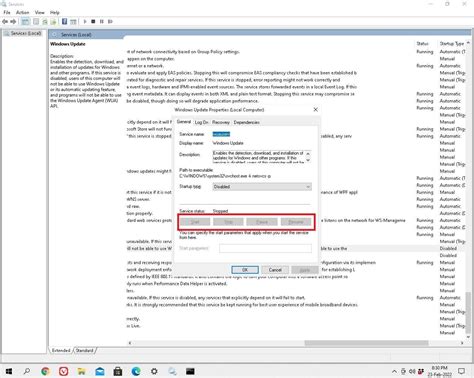Click the Pause button under Service status
The width and height of the screenshot is (474, 378).
tap(262, 222)
